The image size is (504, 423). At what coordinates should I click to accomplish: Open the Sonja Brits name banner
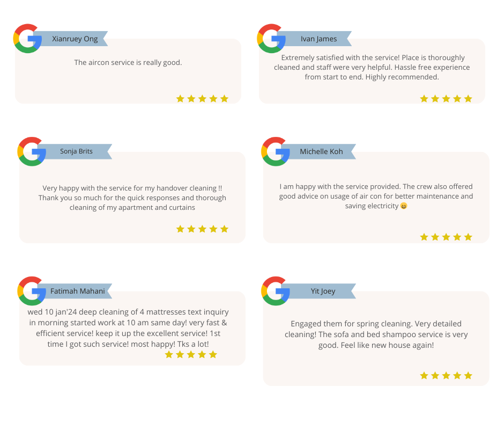(x=77, y=151)
